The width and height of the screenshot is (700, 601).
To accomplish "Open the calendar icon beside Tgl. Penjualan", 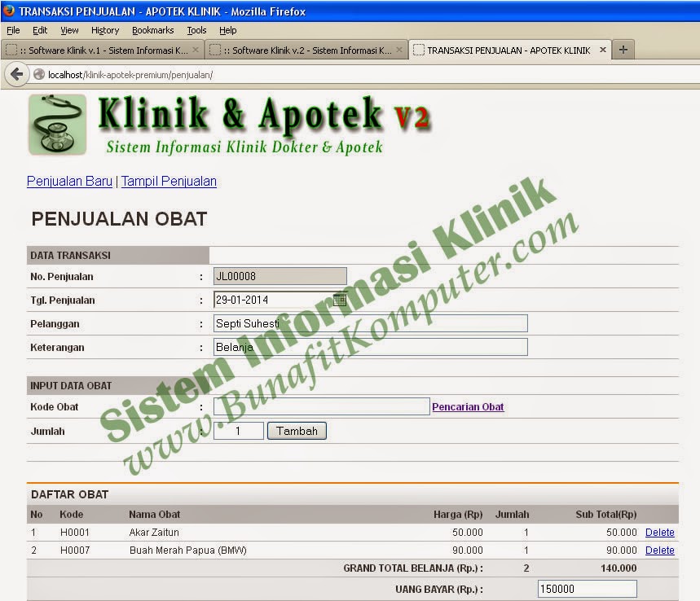I will [341, 299].
